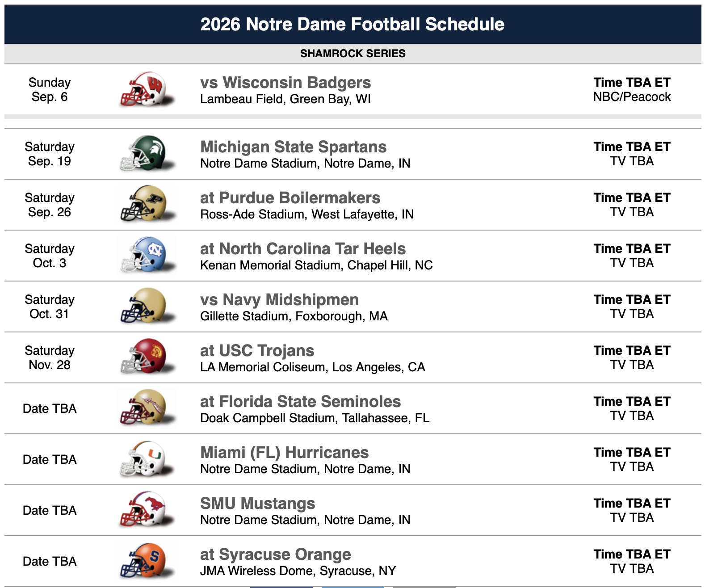The image size is (705, 588).
Task: Click the Miami Hurricanes helmet icon
Action: [146, 459]
